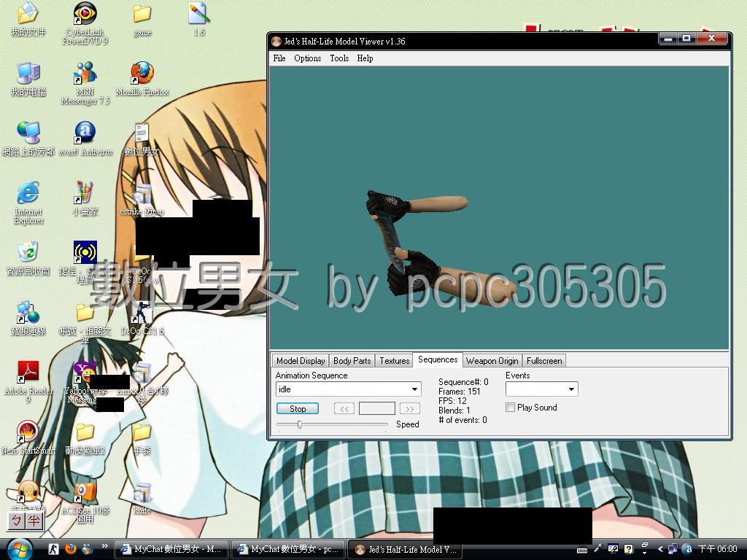
Task: Select the knife archive icon on desktop
Action: click(x=142, y=497)
